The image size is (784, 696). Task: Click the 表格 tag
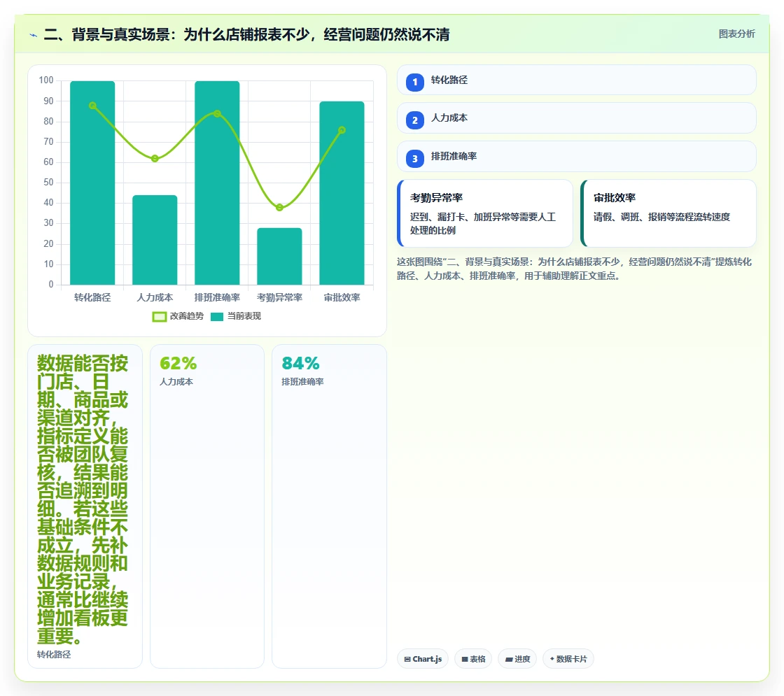473,659
